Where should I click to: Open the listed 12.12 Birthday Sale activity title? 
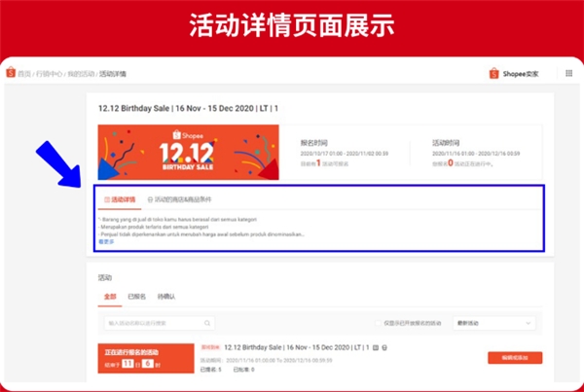coord(297,347)
